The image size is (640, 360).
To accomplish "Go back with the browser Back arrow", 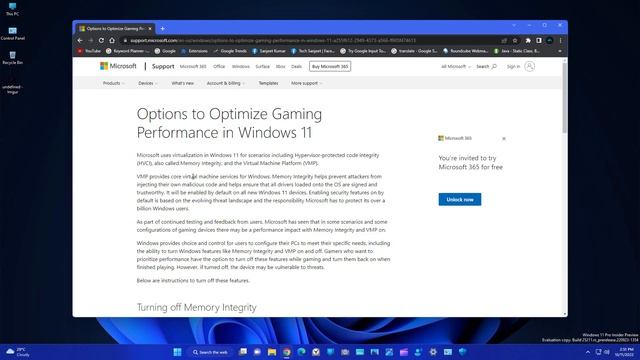I will (80, 40).
